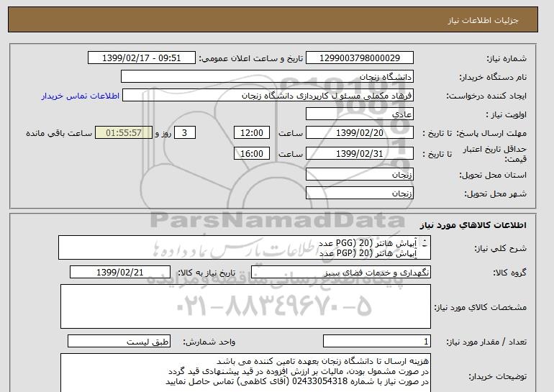Click the label مهلت ارسال پاسخ
Screen dimensions: 554x392
click(x=491, y=133)
